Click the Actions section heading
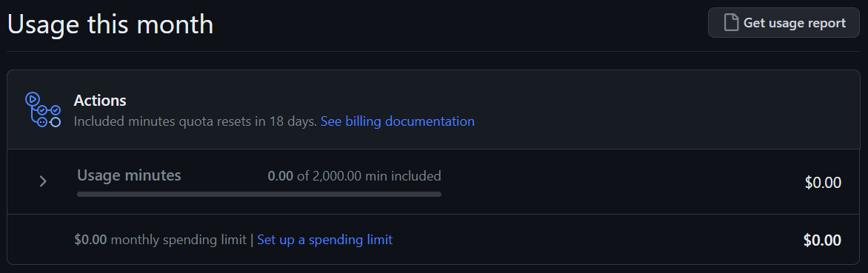The height and width of the screenshot is (273, 868). tap(100, 101)
